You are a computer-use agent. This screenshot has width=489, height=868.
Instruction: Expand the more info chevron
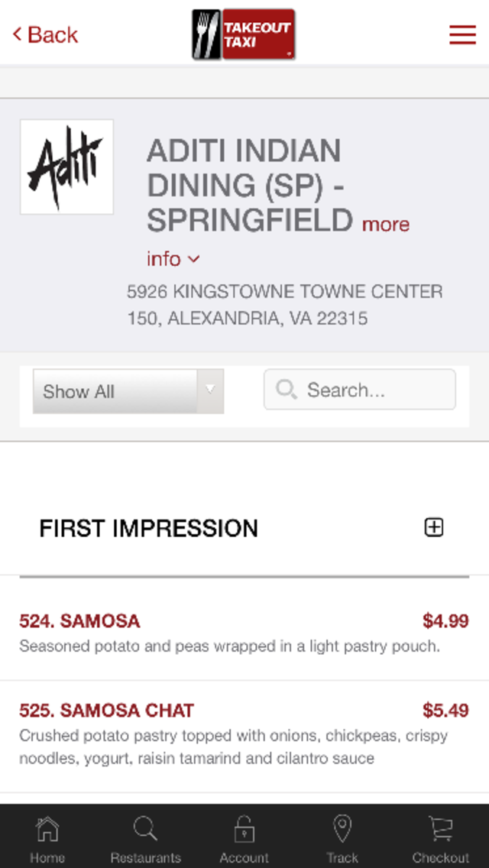(x=194, y=258)
